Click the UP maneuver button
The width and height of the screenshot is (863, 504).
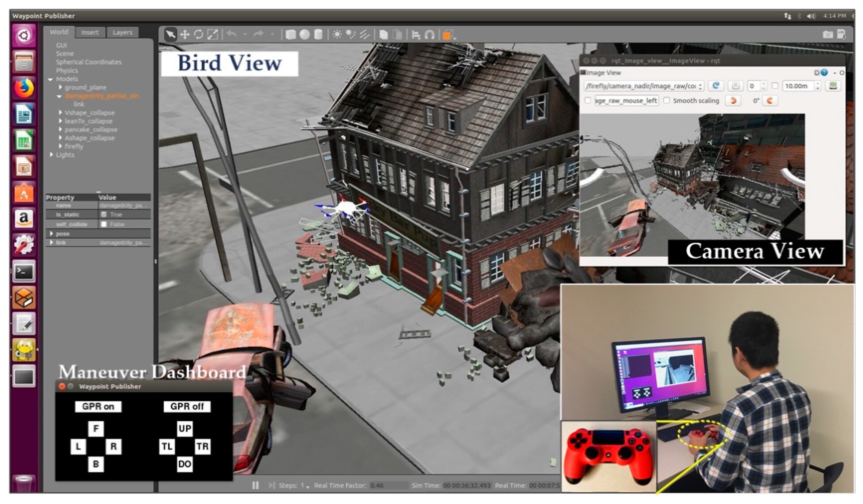coord(184,428)
